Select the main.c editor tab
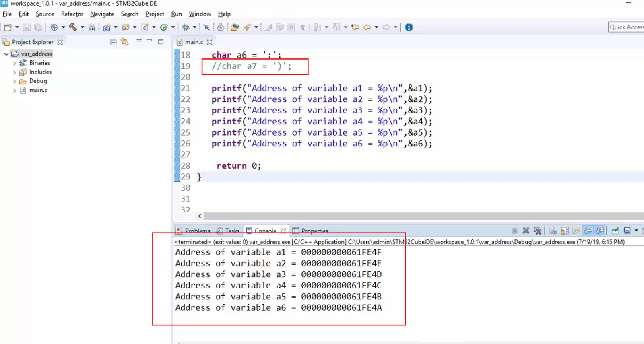 (x=194, y=42)
